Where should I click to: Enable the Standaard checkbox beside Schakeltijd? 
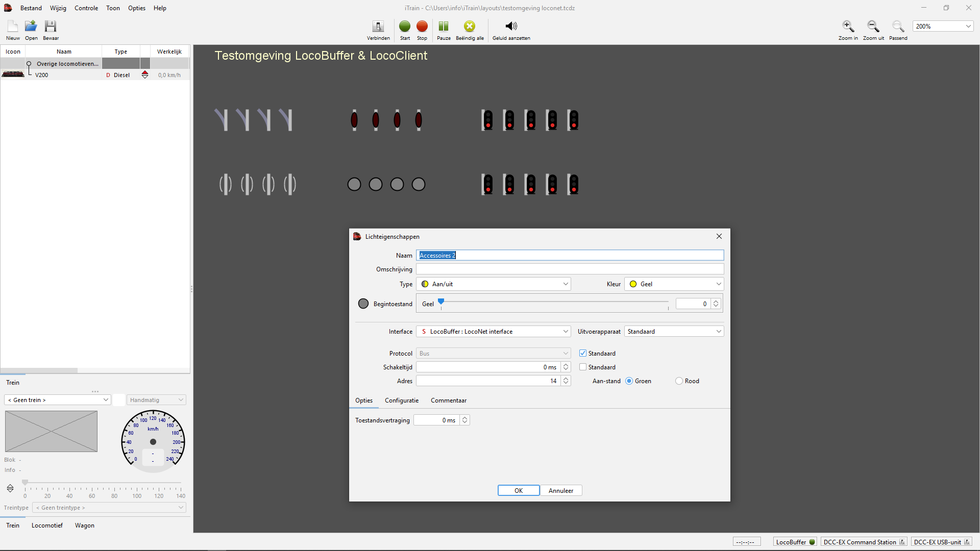[583, 367]
